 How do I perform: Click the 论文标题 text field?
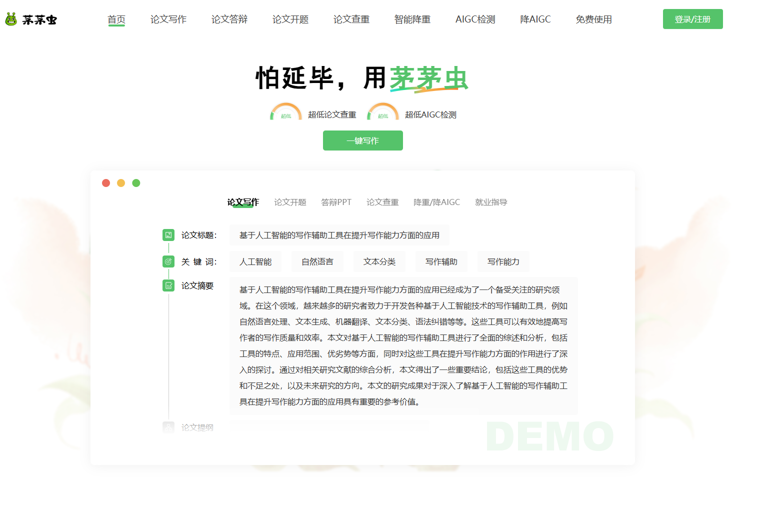click(x=339, y=235)
